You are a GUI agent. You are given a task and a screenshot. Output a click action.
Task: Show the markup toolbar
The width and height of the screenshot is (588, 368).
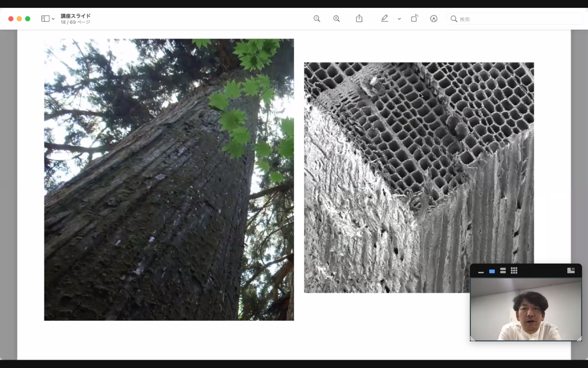coord(434,19)
